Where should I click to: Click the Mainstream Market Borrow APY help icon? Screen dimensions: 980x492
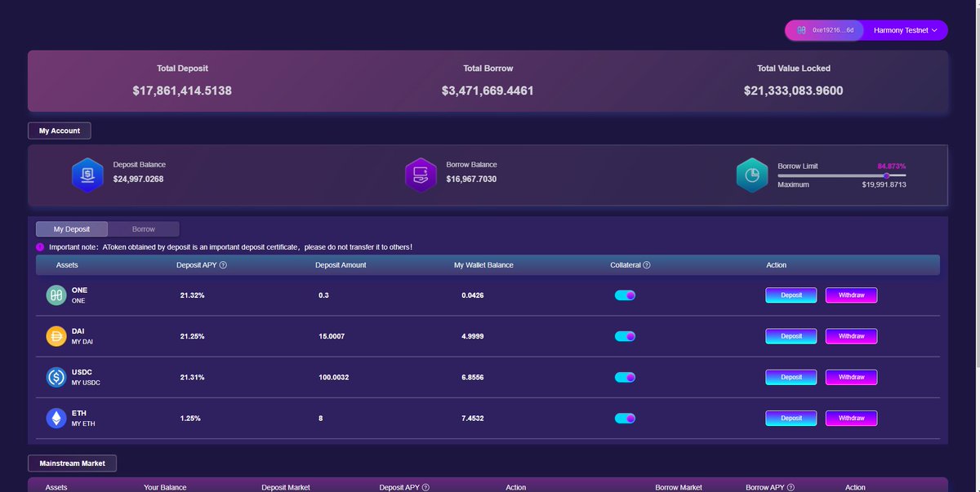pos(789,487)
